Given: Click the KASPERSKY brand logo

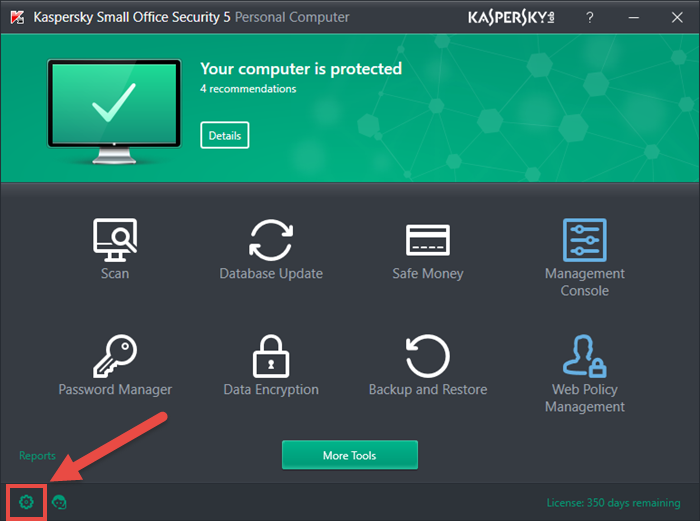Looking at the screenshot, I should [x=511, y=17].
